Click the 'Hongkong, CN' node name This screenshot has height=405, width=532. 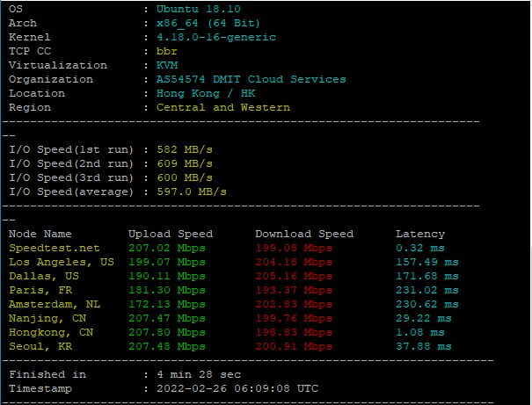point(51,332)
